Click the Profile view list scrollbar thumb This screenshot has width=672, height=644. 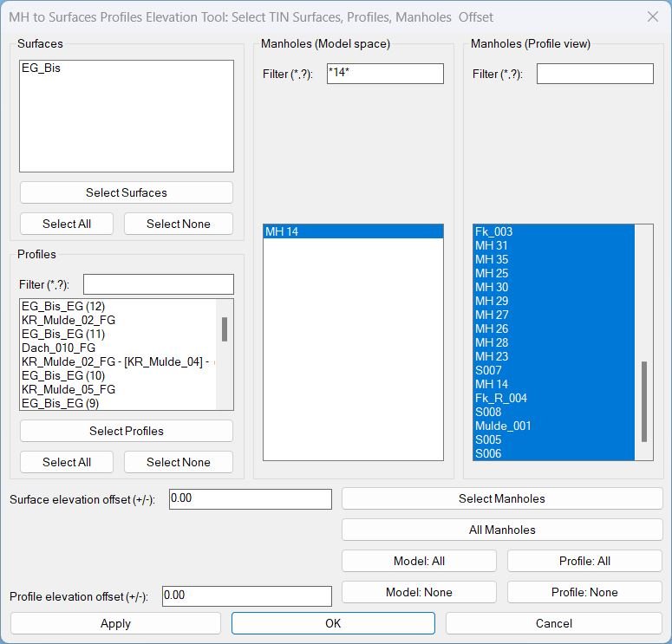click(643, 401)
